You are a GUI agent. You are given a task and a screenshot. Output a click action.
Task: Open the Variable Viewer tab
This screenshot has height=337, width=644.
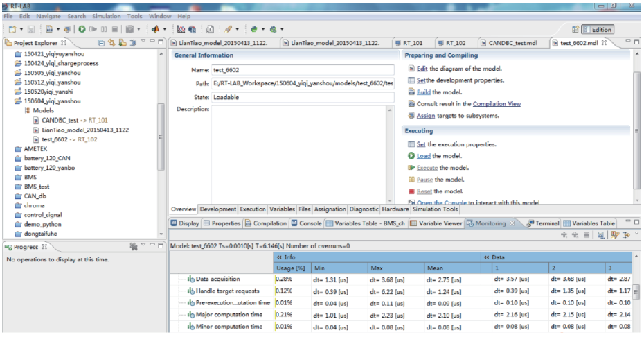(x=439, y=223)
